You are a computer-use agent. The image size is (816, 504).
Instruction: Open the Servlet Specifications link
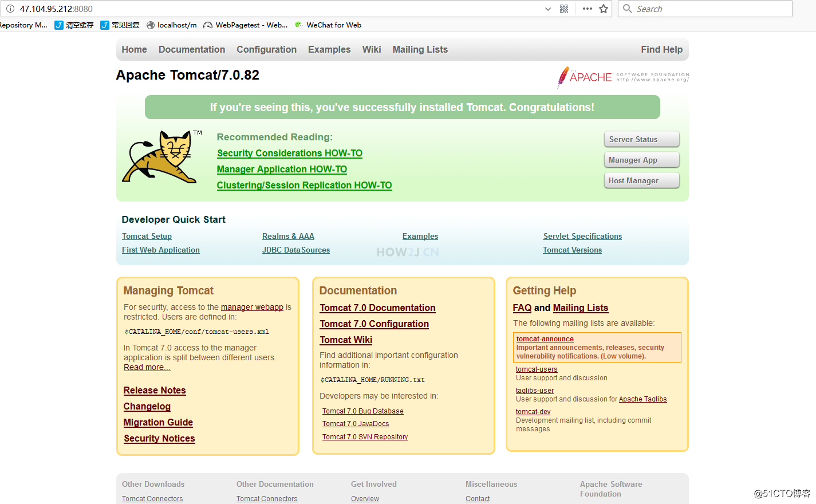pyautogui.click(x=582, y=236)
